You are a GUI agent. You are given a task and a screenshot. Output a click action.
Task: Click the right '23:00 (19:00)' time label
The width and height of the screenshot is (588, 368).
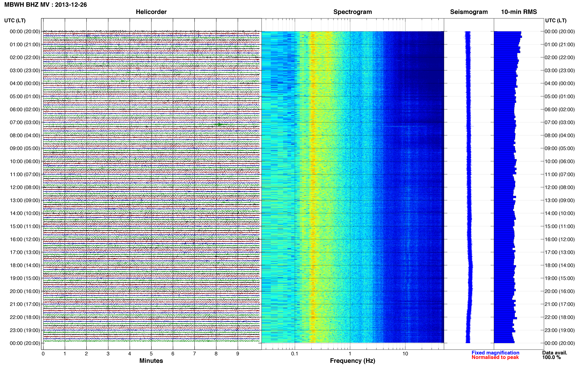(560, 330)
